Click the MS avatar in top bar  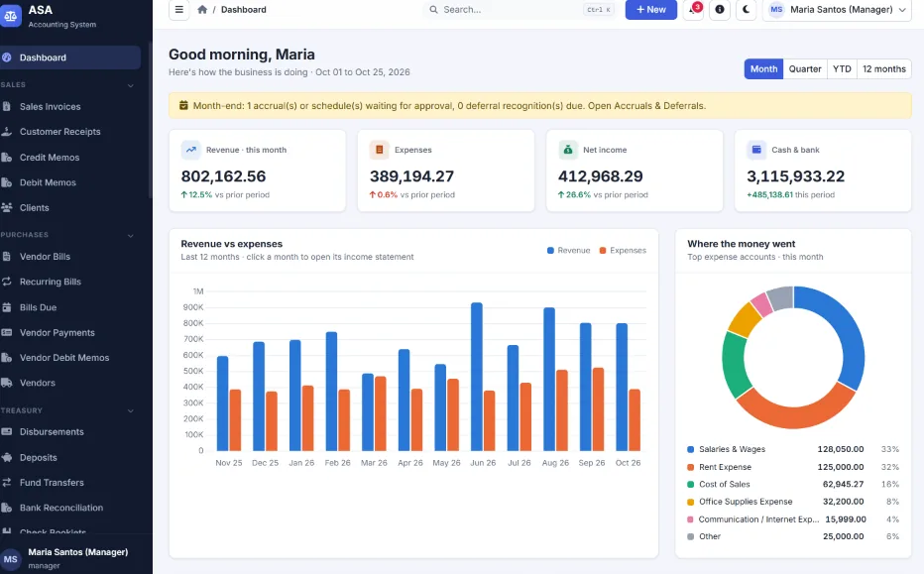[x=776, y=10]
